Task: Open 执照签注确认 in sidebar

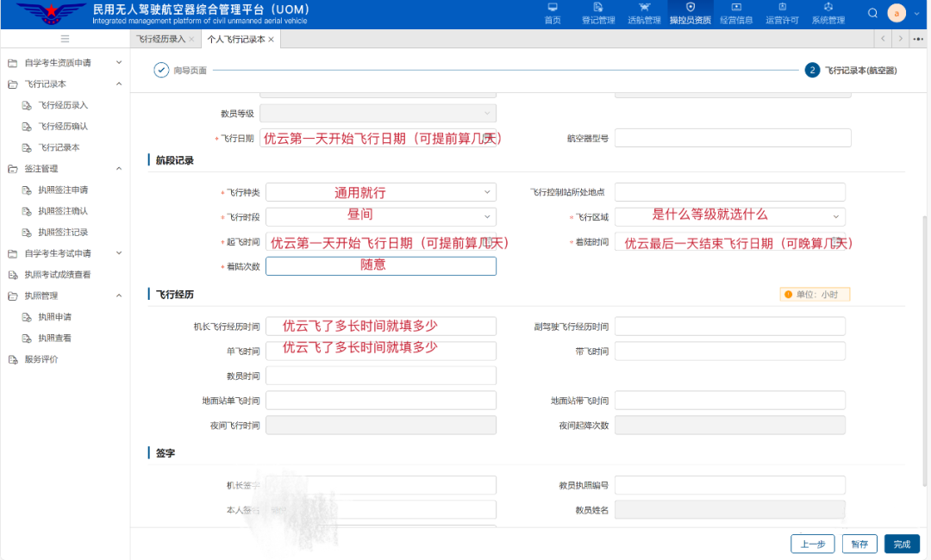Action: click(x=63, y=211)
